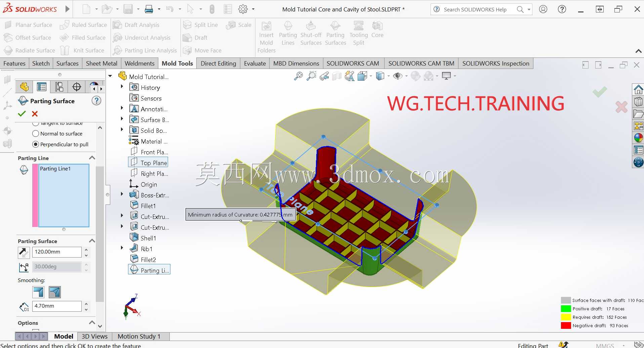Viewport: 644px width, 348px height.
Task: Collapse the Parting Surface section
Action: 92,241
